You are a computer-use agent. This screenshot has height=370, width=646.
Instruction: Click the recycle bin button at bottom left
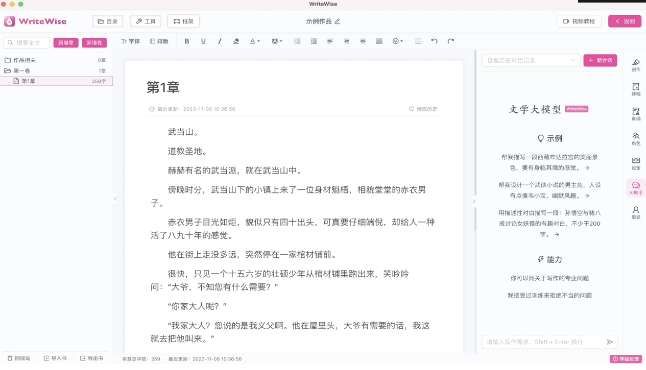point(19,358)
